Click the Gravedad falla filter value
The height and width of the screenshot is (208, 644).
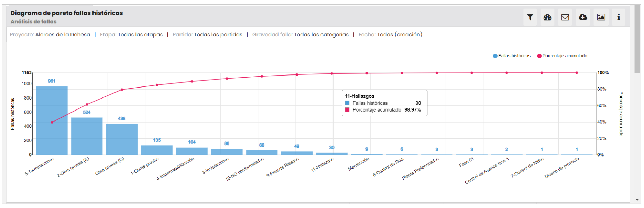click(321, 35)
